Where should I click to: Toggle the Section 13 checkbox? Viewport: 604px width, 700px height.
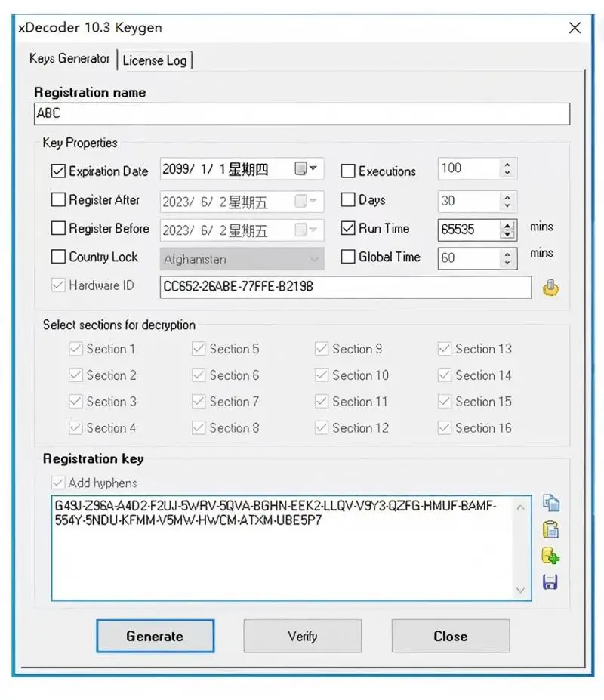[445, 349]
